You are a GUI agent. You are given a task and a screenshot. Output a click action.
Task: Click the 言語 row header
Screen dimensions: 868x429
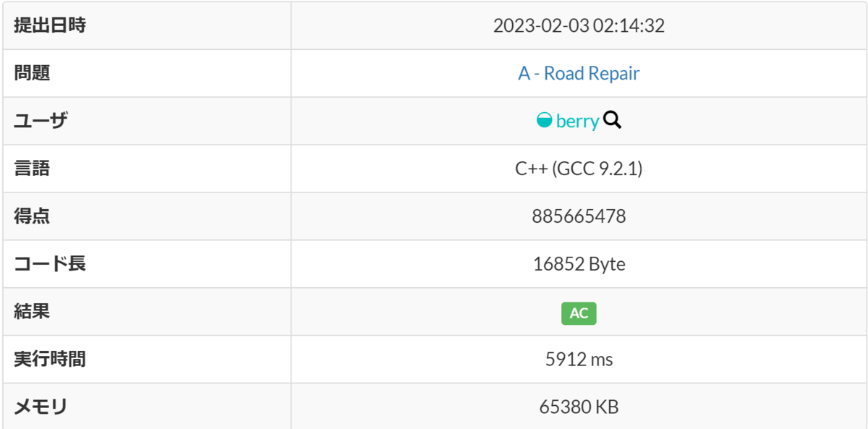click(147, 169)
